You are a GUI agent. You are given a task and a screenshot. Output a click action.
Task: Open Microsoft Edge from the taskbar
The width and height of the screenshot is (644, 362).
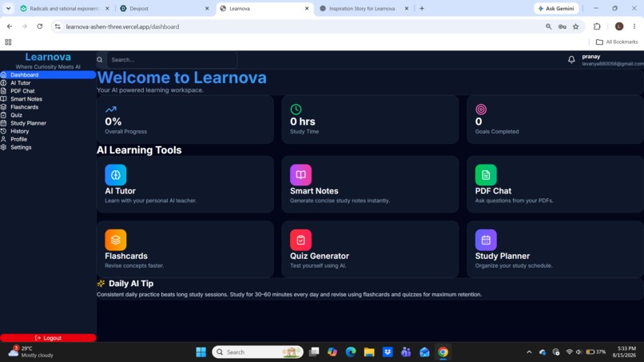(351, 352)
